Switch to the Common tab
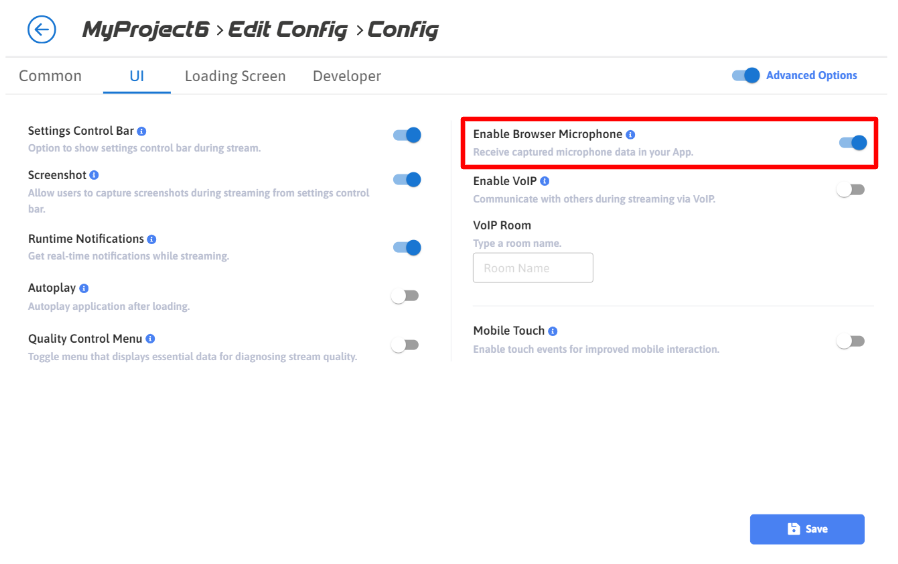The image size is (898, 564). pos(50,76)
